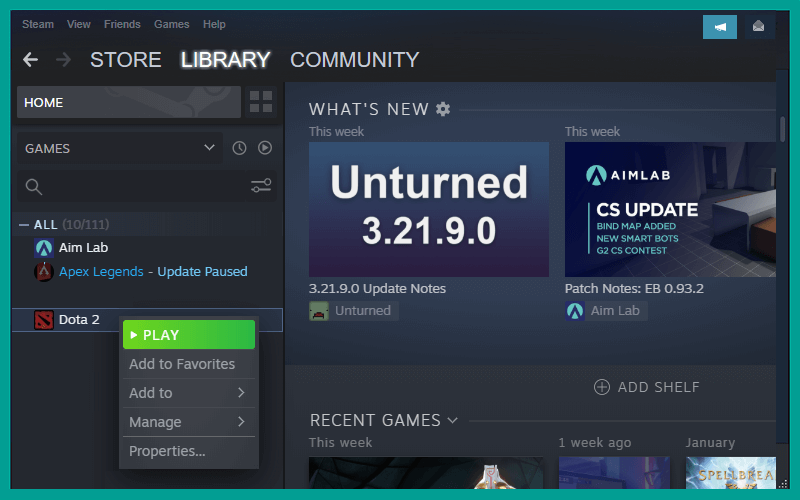Go back with the left arrow
The width and height of the screenshot is (800, 500).
pyautogui.click(x=31, y=60)
